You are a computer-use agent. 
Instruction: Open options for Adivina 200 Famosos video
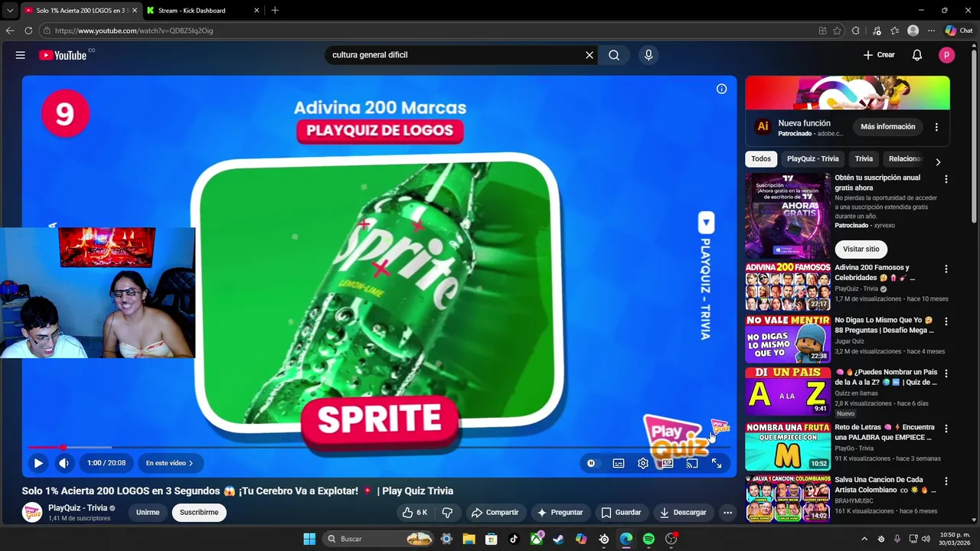click(946, 269)
